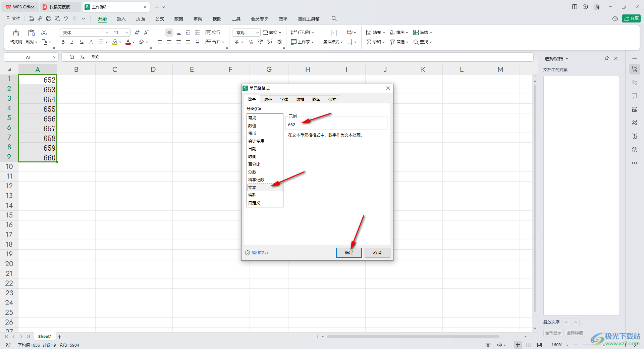The width and height of the screenshot is (644, 349).
Task: Click the Save icon in quick toolbar
Action: [x=31, y=18]
